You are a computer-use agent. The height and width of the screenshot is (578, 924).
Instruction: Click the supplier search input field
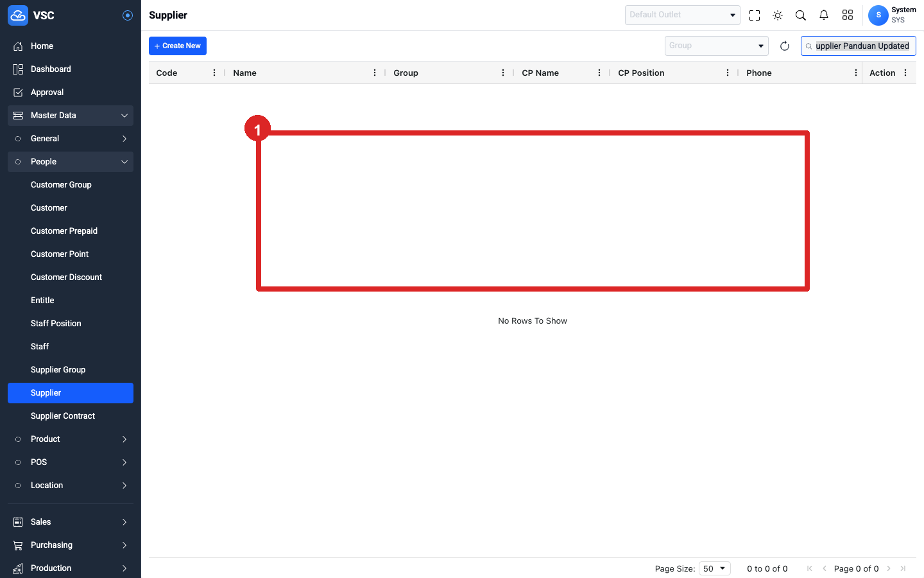pos(859,46)
